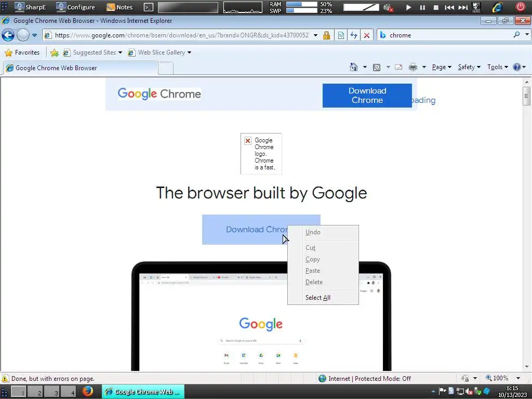
Task: Click the highlighted center Download Chrome button
Action: pyautogui.click(x=244, y=229)
